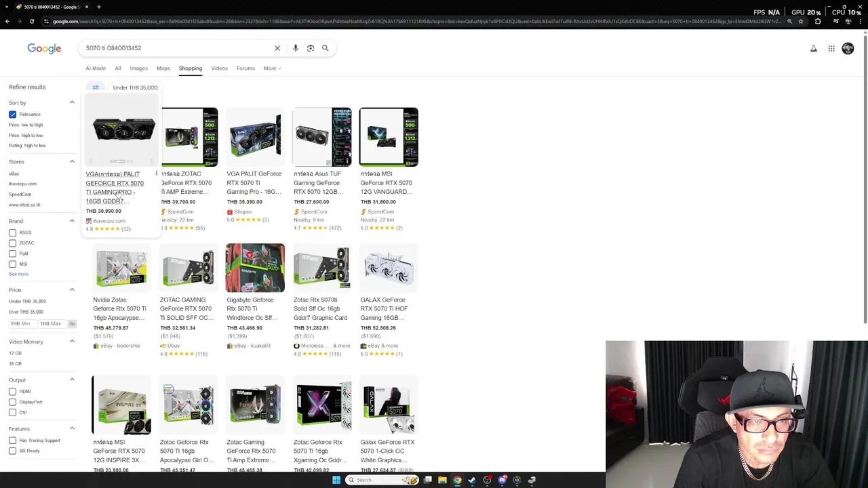
Task: Open Google Lens image search
Action: (x=311, y=48)
